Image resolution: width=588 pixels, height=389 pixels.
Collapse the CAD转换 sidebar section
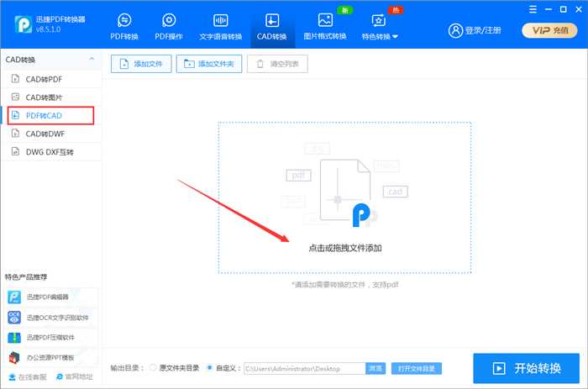[92, 60]
